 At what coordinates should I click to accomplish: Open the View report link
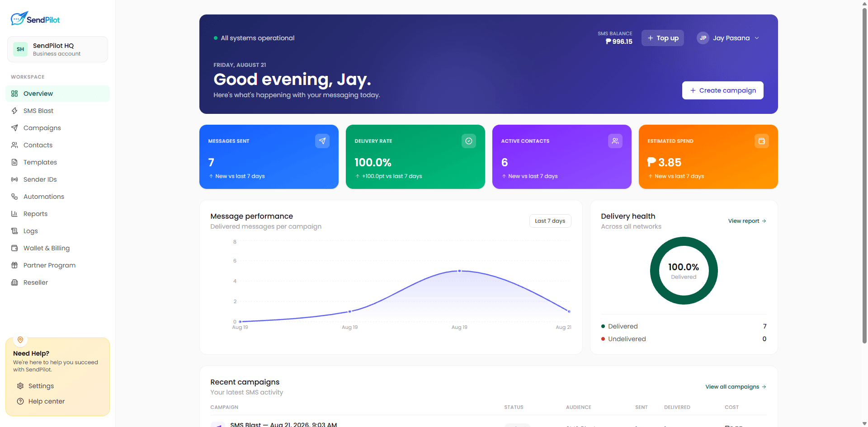pos(747,221)
